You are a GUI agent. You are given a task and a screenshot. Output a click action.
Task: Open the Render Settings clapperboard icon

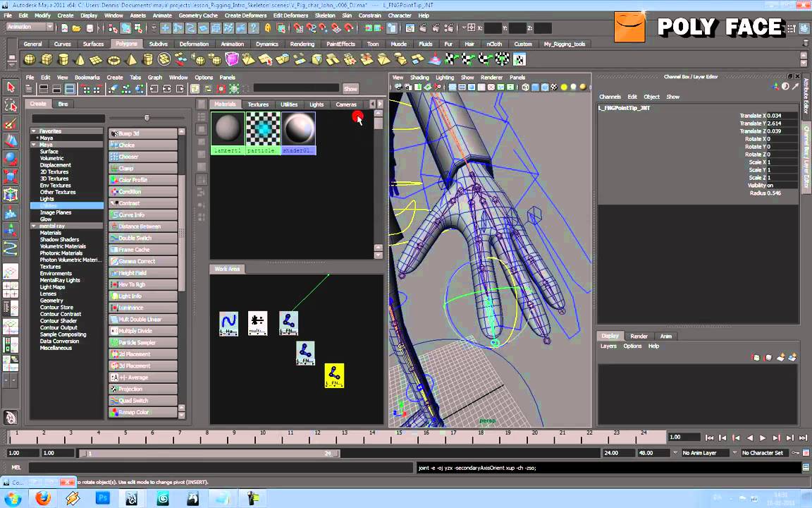(x=449, y=28)
